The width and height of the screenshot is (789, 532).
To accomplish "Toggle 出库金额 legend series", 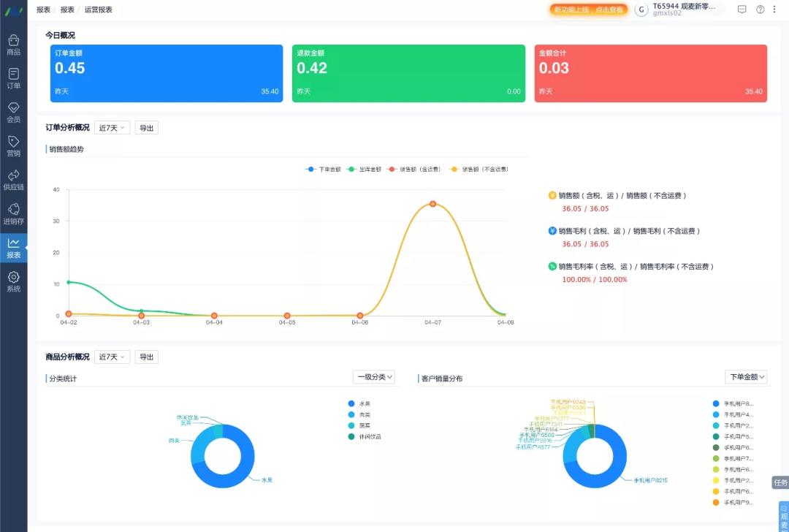I will 365,169.
